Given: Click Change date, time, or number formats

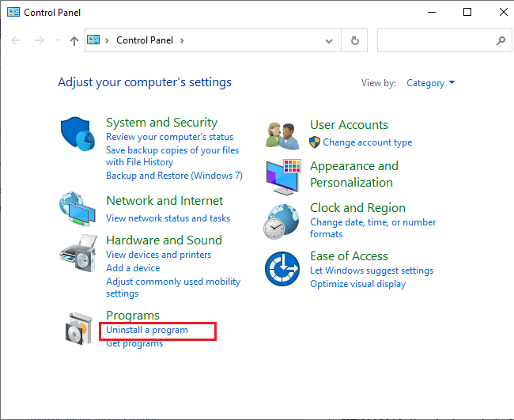Looking at the screenshot, I should (x=373, y=229).
